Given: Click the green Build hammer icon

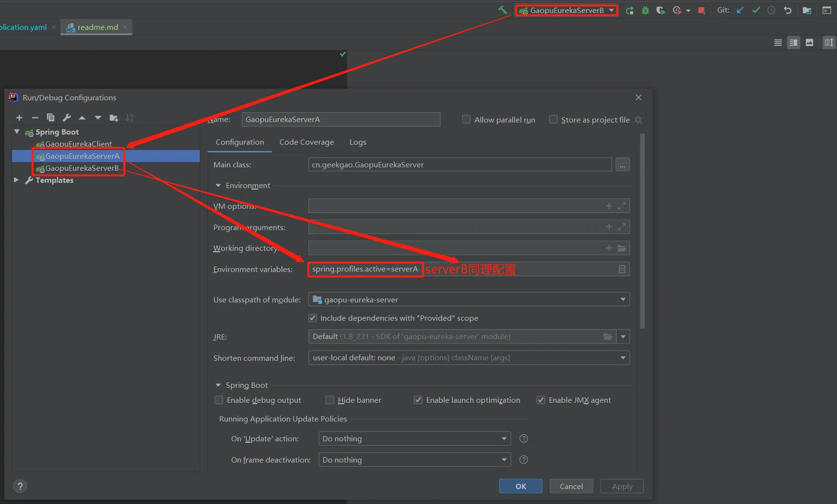Looking at the screenshot, I should (x=502, y=10).
